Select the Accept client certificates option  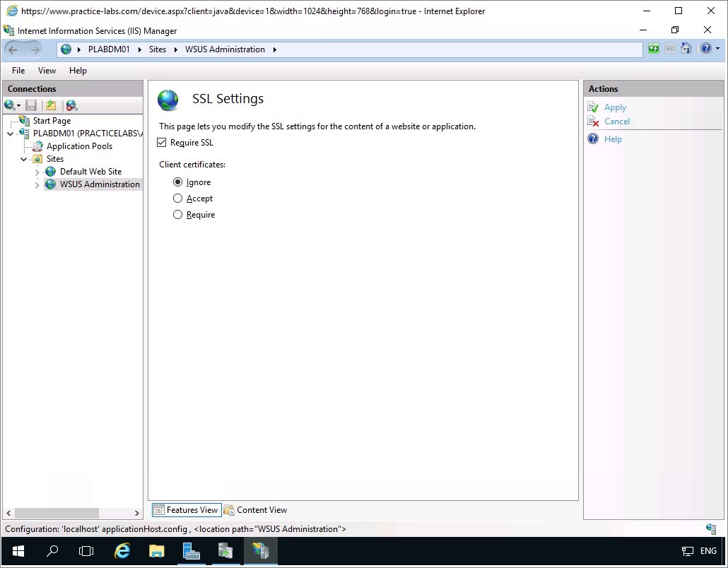click(x=178, y=199)
